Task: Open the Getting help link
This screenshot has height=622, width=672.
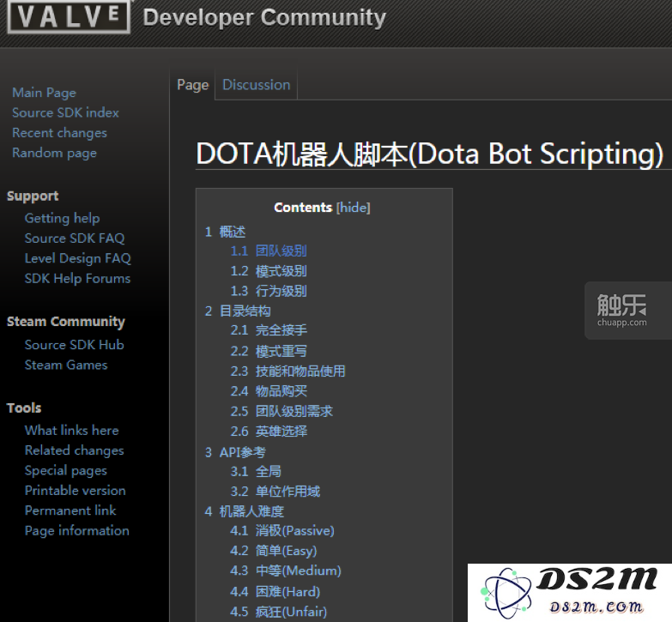Action: pos(62,218)
